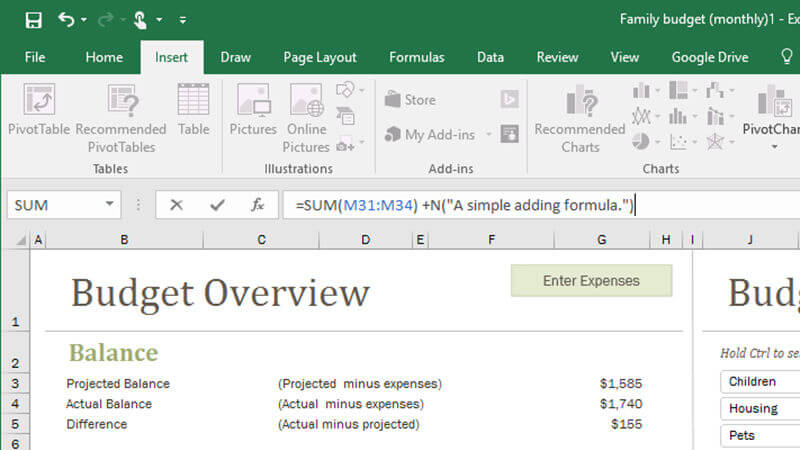Cancel the formula entry with X
The width and height of the screenshot is (800, 450).
coord(177,205)
